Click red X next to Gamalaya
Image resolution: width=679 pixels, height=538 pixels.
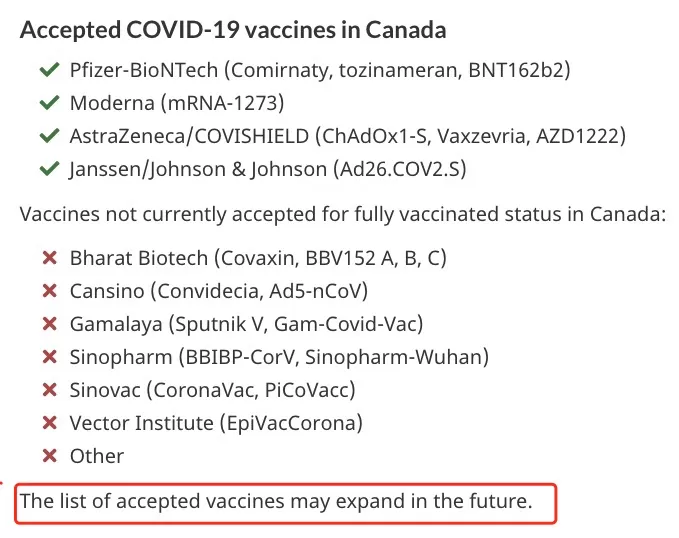point(50,324)
